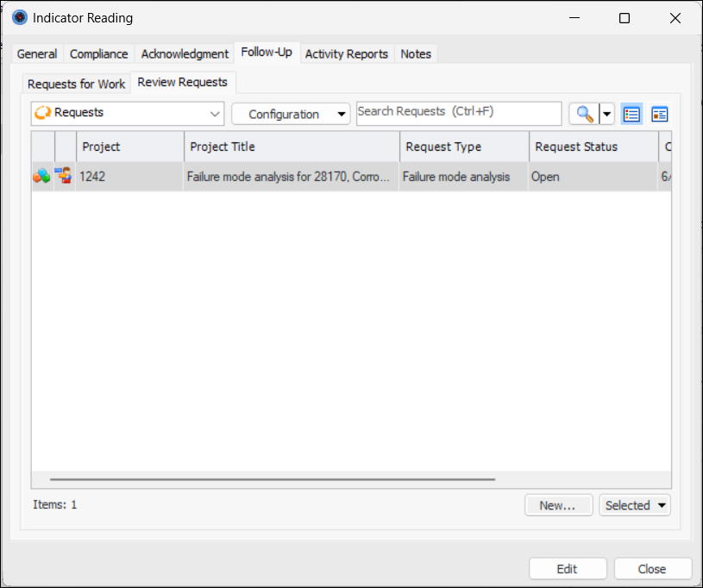Image resolution: width=703 pixels, height=588 pixels.
Task: Click the New... button
Action: (559, 505)
